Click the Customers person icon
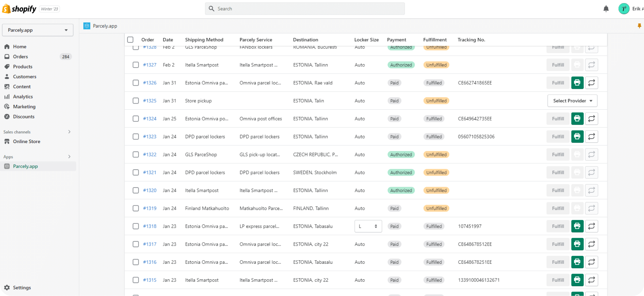This screenshot has height=296, width=644. pos(7,76)
